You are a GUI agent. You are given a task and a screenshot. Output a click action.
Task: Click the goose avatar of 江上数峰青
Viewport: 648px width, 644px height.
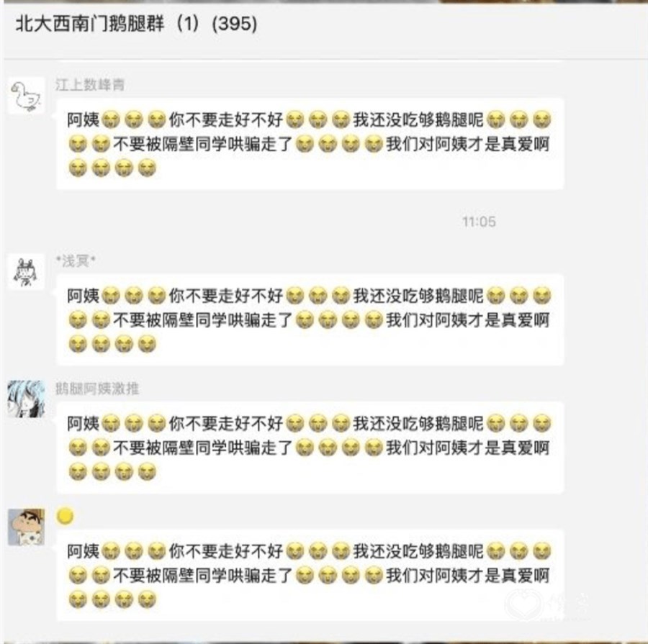point(27,96)
